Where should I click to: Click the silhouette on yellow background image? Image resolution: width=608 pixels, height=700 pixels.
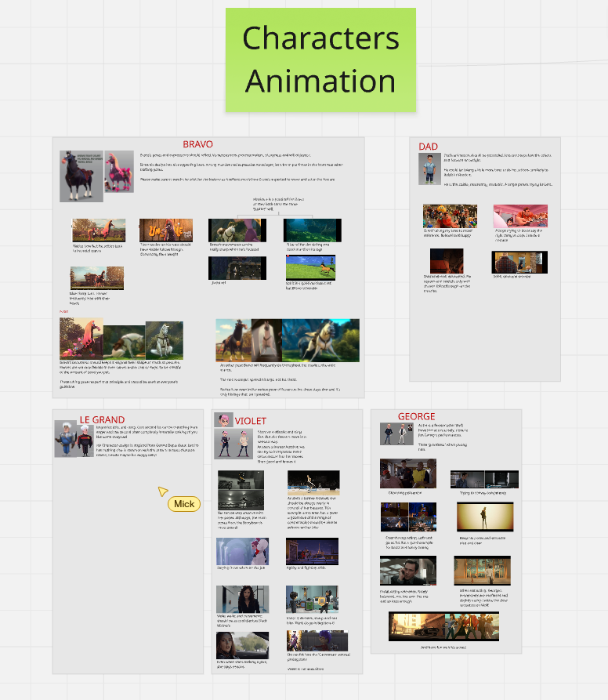click(483, 517)
